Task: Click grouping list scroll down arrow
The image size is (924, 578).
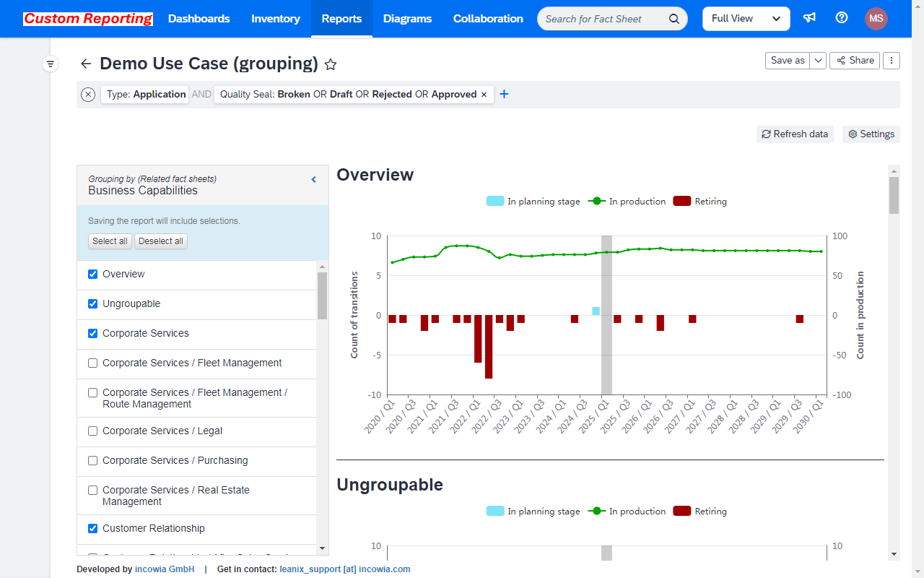Action: pos(322,549)
